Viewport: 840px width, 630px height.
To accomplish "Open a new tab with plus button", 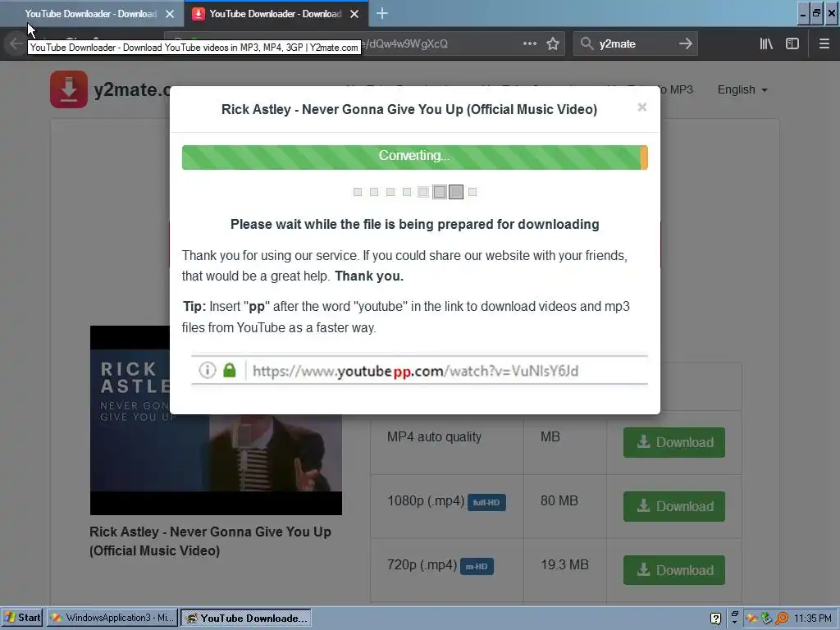I will 382,13.
